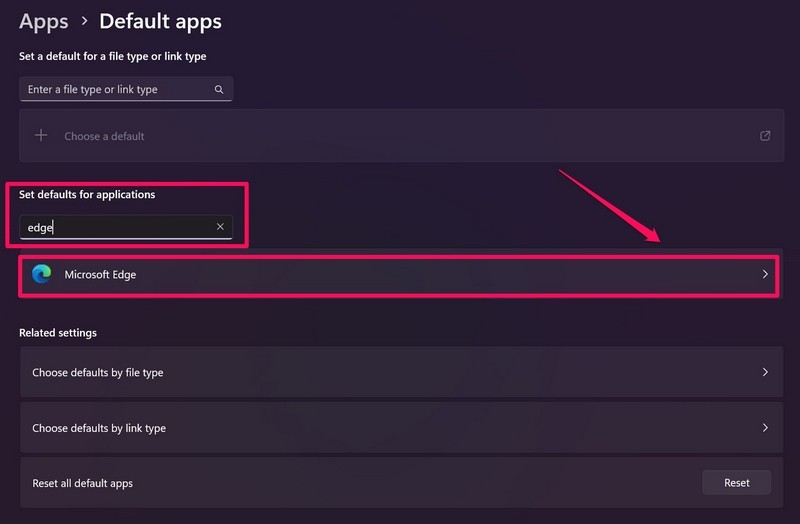Open Choose defaults by link type
This screenshot has width=800, height=524.
(x=99, y=428)
